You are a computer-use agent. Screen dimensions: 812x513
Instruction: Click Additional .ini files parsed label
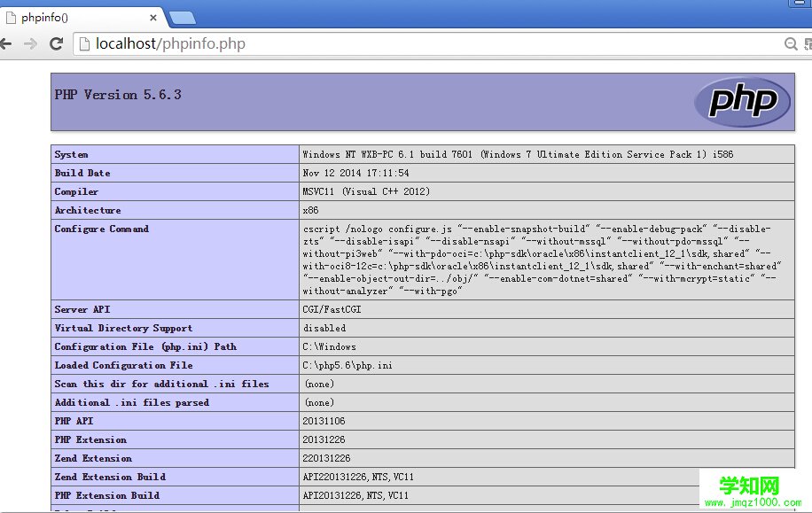[131, 403]
